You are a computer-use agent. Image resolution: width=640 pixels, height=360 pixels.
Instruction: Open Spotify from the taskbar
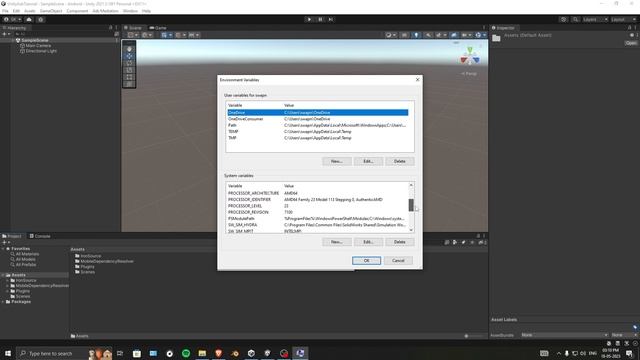click(x=186, y=353)
